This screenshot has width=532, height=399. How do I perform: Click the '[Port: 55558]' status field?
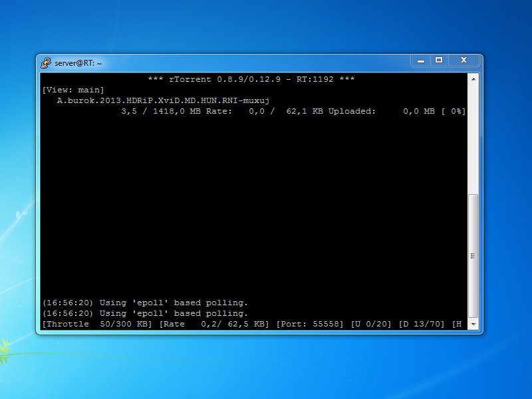click(311, 324)
